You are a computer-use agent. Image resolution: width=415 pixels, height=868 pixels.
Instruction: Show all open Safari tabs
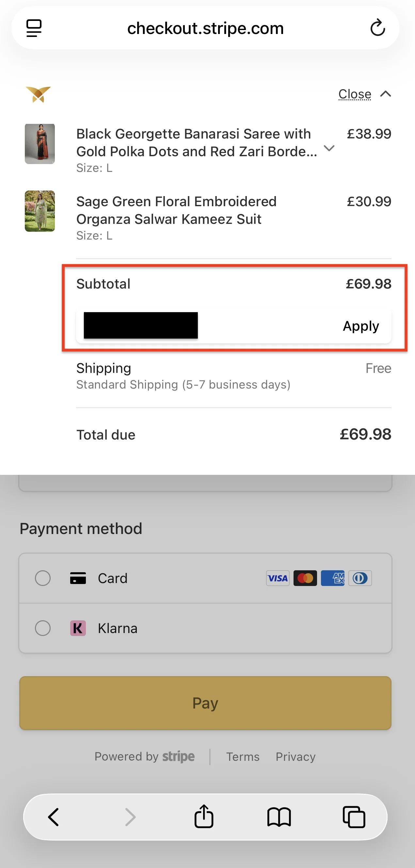(x=354, y=817)
